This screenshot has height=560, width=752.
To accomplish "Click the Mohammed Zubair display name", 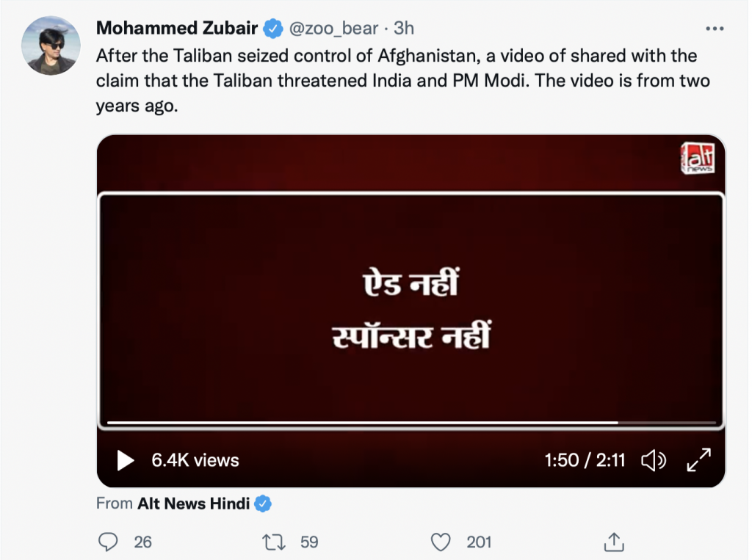I will tap(179, 29).
